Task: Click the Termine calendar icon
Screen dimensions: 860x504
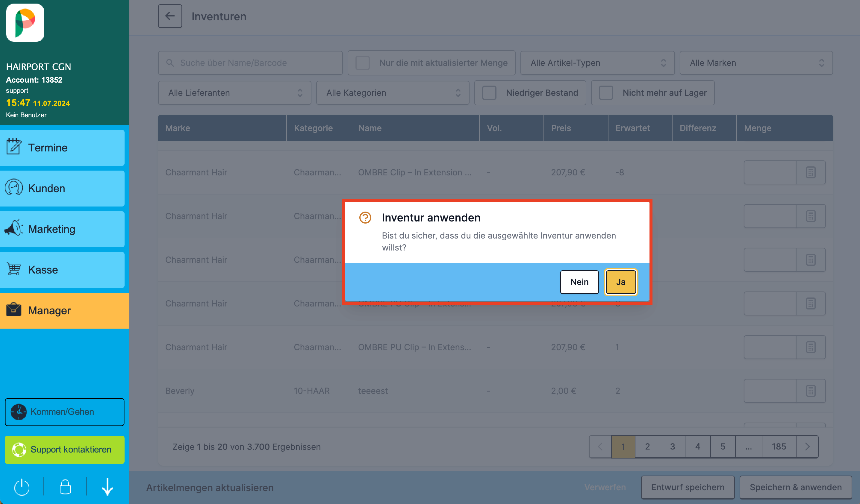Action: [14, 146]
